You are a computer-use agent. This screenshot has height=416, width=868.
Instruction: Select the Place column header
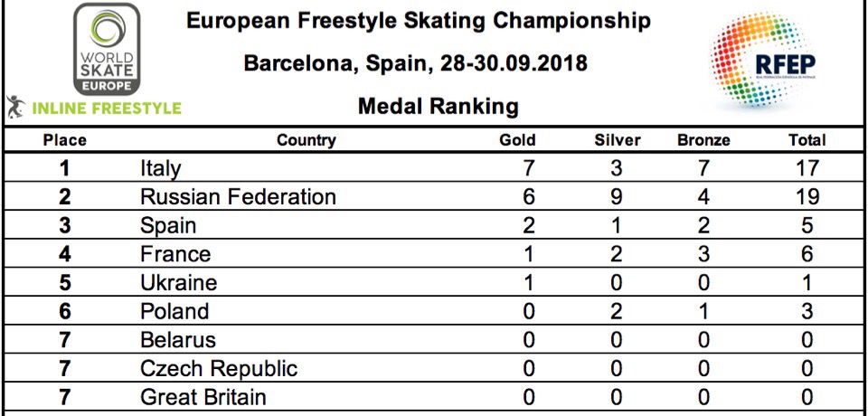(x=64, y=140)
